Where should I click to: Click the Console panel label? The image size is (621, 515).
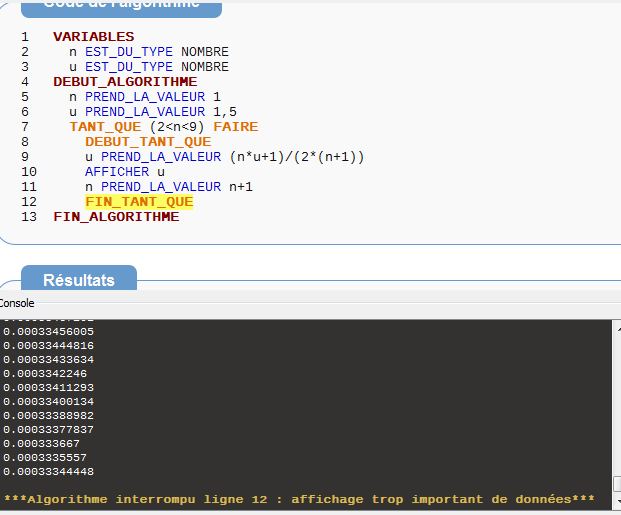click(x=17, y=303)
